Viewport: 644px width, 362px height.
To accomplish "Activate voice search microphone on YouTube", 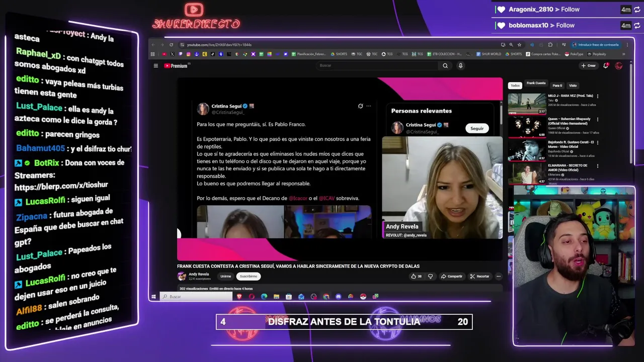I will click(460, 65).
